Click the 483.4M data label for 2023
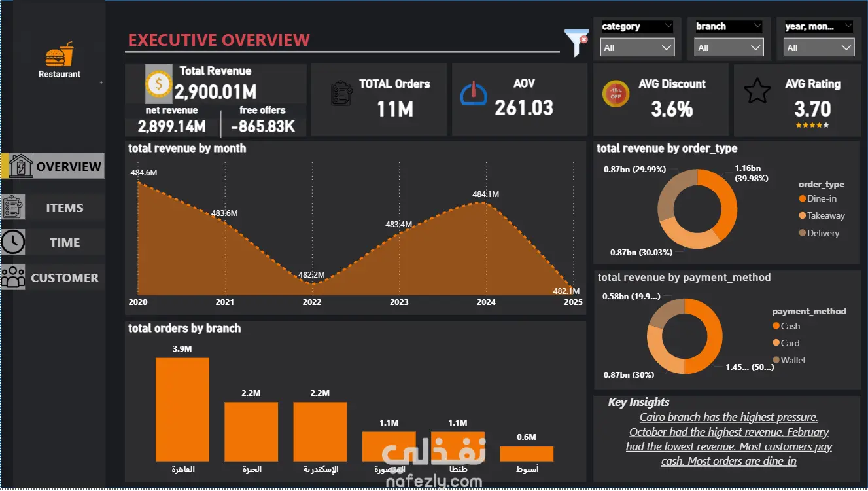 pyautogui.click(x=398, y=224)
